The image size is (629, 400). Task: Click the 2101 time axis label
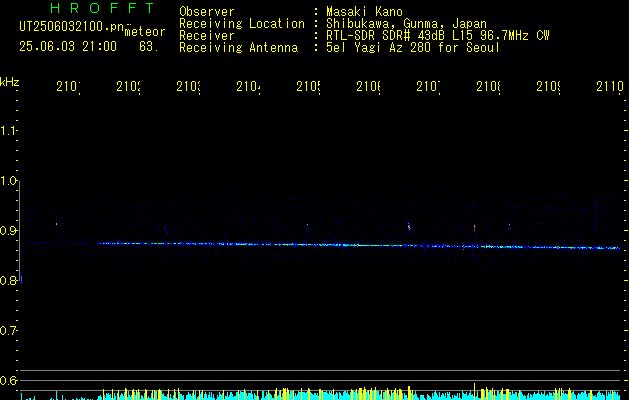tap(68, 86)
